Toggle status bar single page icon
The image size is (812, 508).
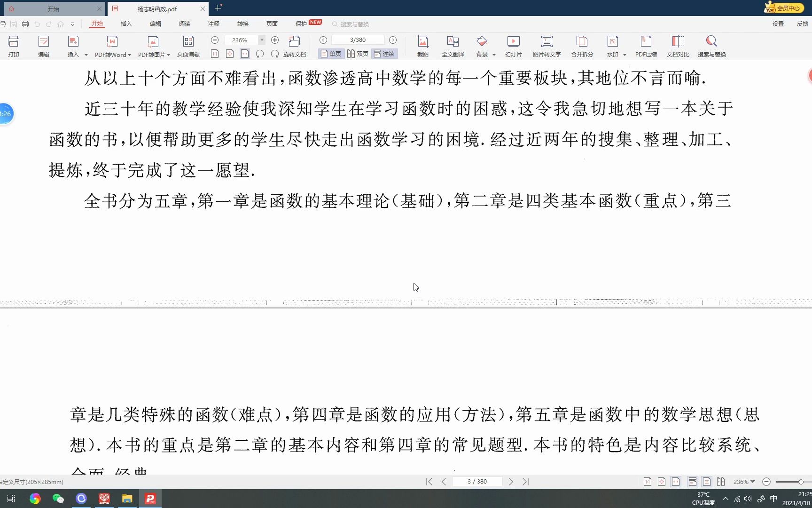click(707, 482)
